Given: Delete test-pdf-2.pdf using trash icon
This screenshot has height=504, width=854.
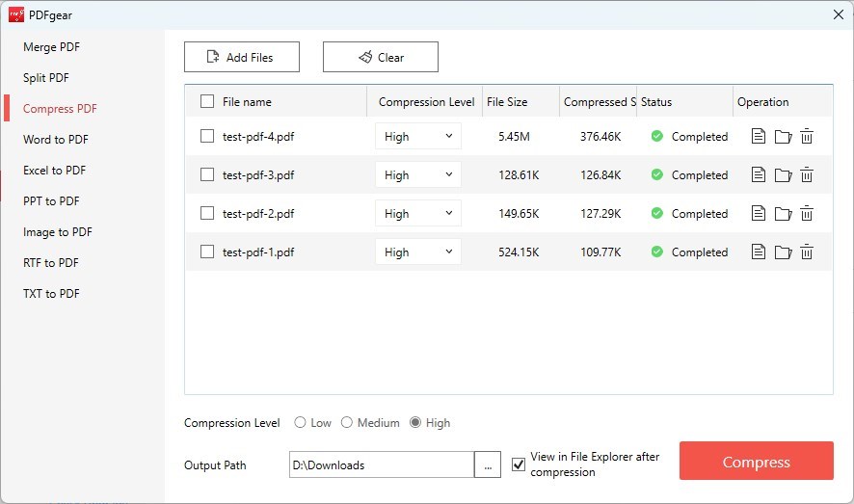Looking at the screenshot, I should (807, 214).
